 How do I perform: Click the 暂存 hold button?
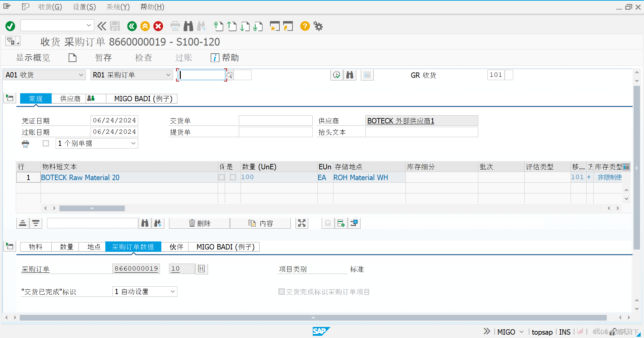103,58
